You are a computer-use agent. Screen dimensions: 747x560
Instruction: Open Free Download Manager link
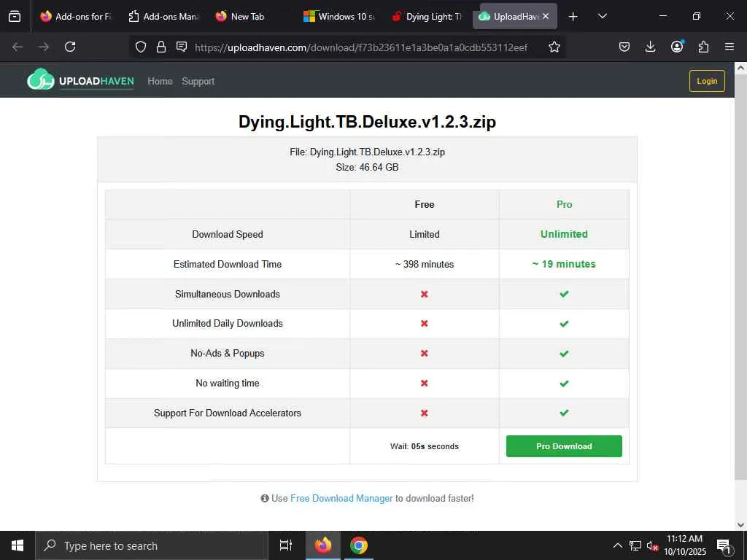tap(341, 498)
